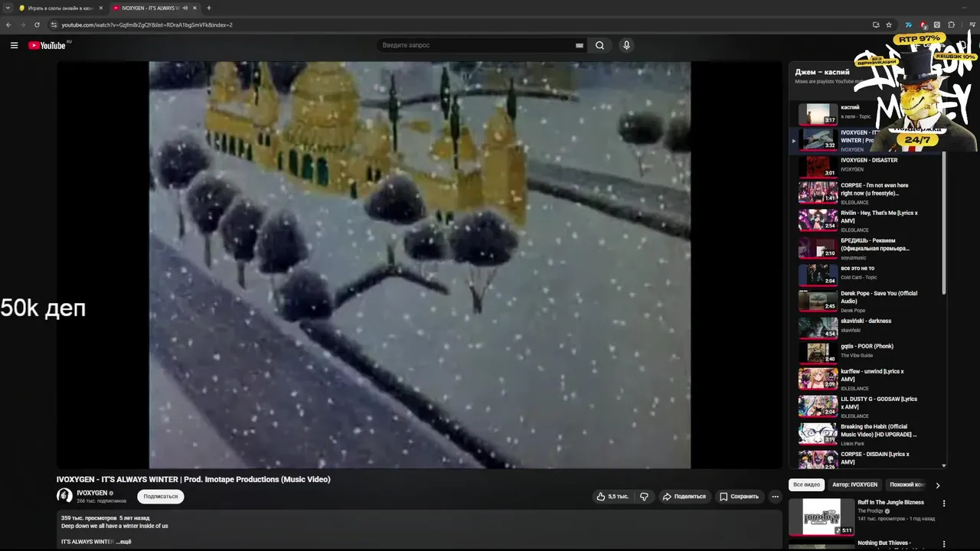Select the 'Автор: IVOXYGEN' filter chip

click(x=854, y=484)
